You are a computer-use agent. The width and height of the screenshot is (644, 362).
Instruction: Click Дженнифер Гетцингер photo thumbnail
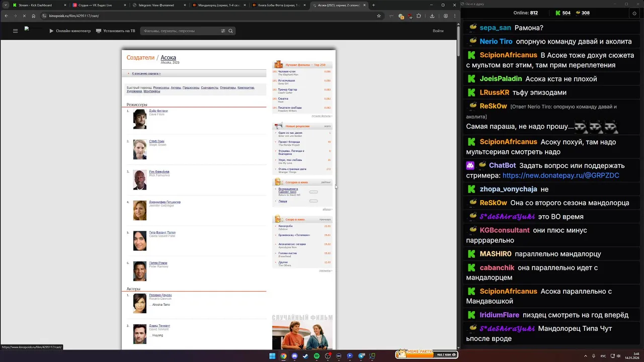pos(139,211)
